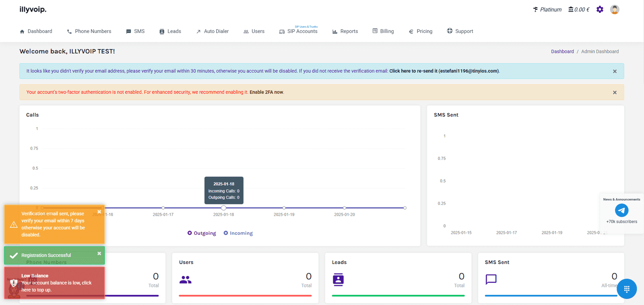
Task: Go to the Billing menu item
Action: point(383,31)
